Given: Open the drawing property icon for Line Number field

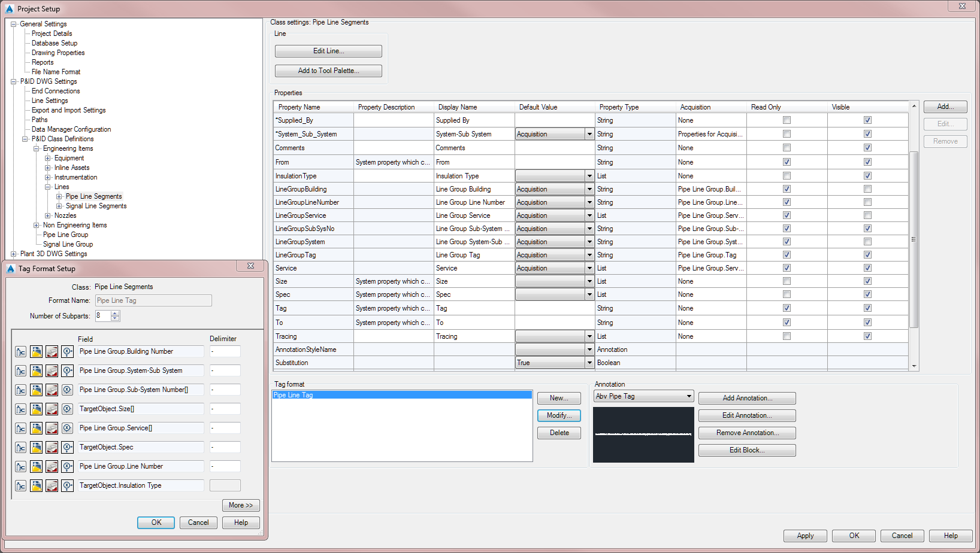Looking at the screenshot, I should tap(52, 466).
